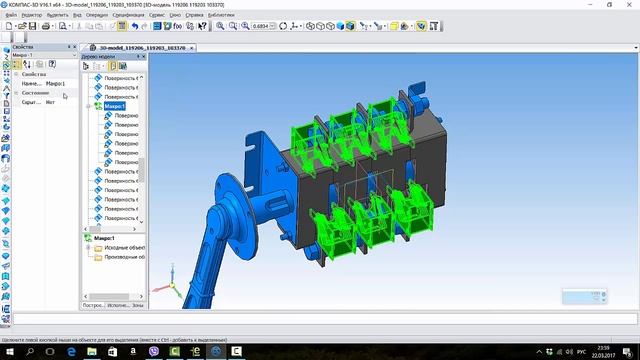Click the Print icon in the toolbar

point(46,26)
